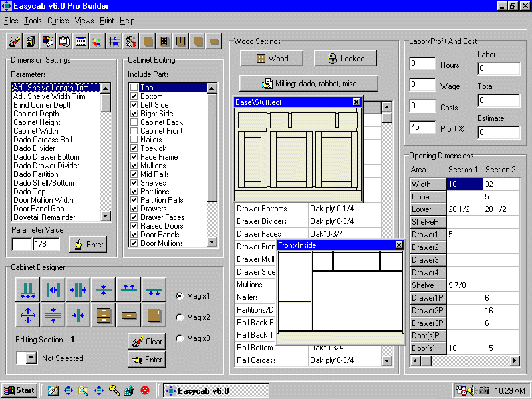The height and width of the screenshot is (399, 532).
Task: Click Opening Dimensions scroll right arrow
Action: (x=515, y=360)
